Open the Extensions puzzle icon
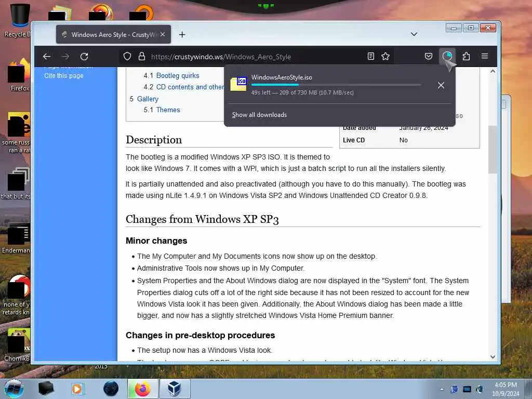Image resolution: width=532 pixels, height=399 pixels. (466, 56)
